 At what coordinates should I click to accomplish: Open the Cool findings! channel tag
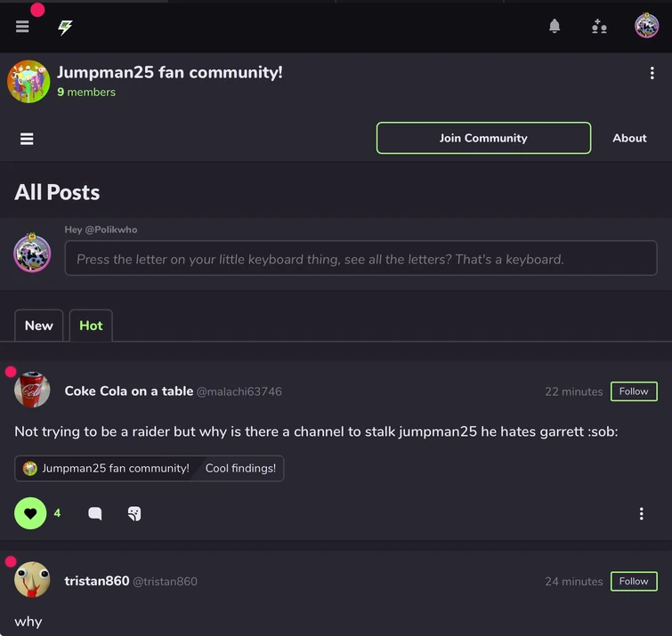click(240, 469)
